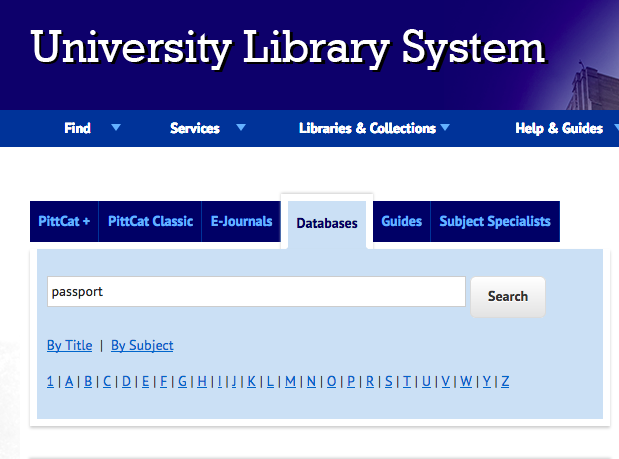
Task: Click the University Library System title
Action: (288, 48)
